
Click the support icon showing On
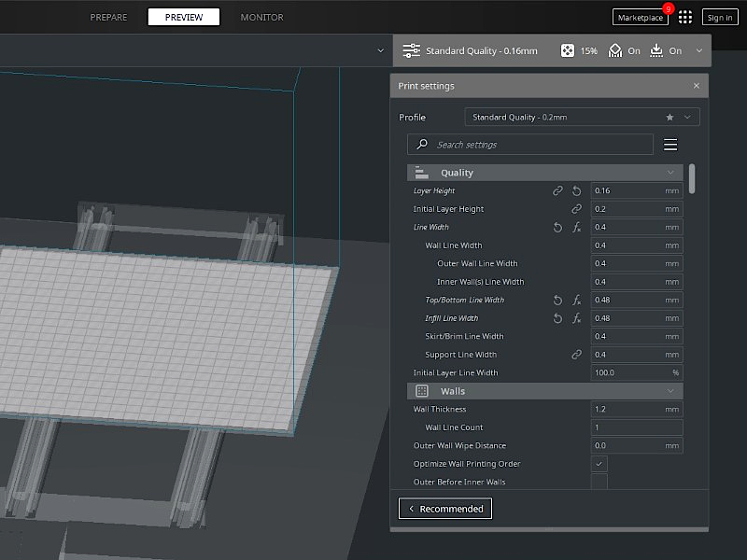click(x=615, y=50)
